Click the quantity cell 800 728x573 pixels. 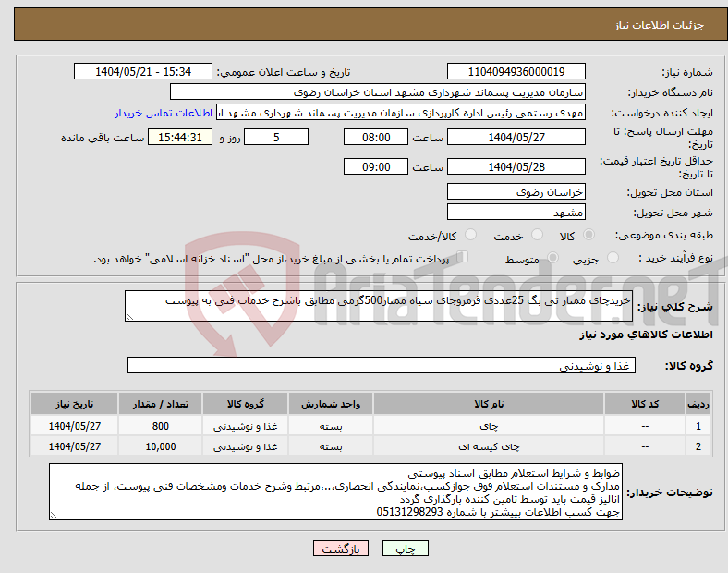(x=160, y=426)
